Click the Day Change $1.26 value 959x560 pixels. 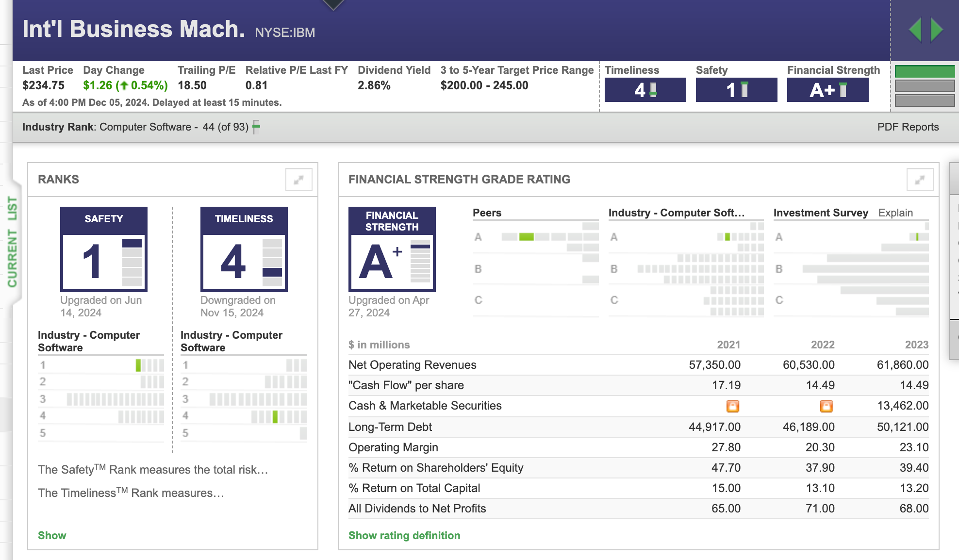click(x=125, y=85)
